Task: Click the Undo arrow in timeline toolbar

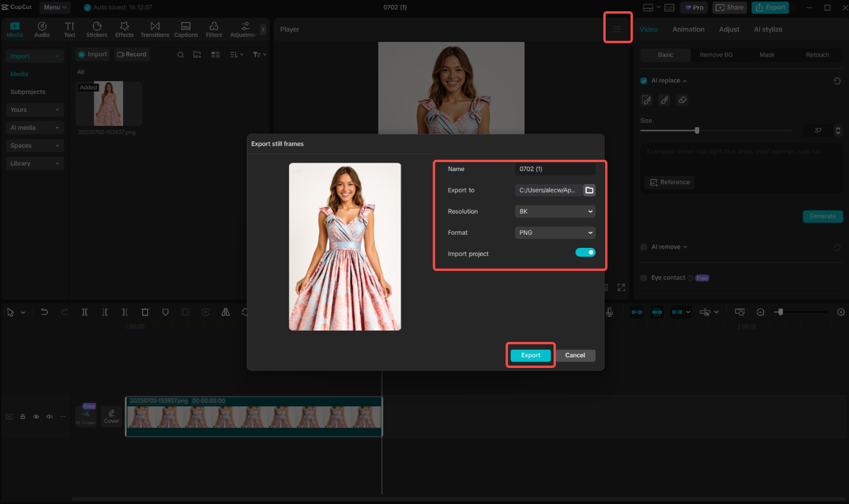Action: coord(44,312)
